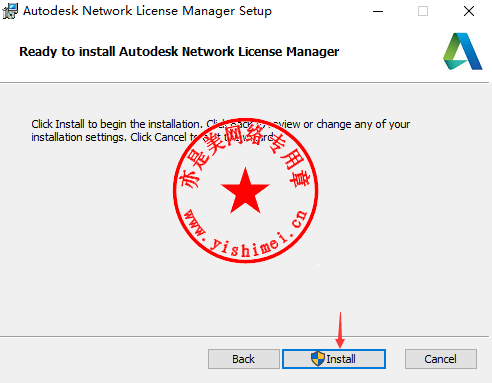Click the Autodesk logo in the header
Screen dimensions: 492x383
[463, 51]
